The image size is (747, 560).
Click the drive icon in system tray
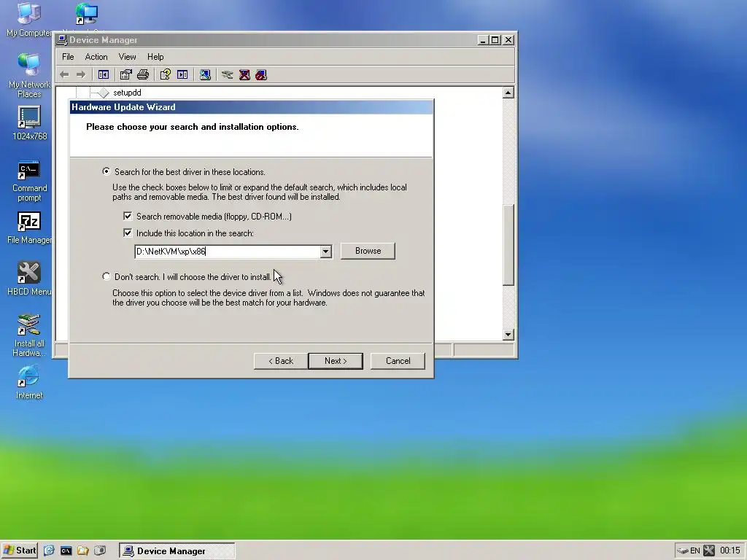(682, 551)
